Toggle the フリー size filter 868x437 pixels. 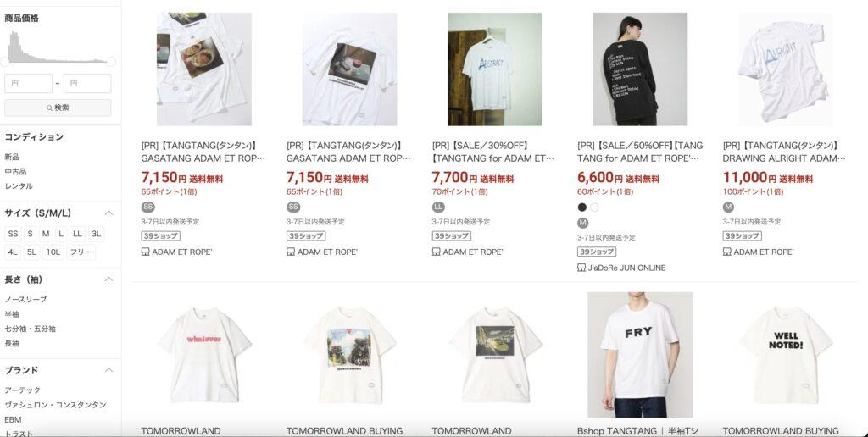[x=81, y=252]
